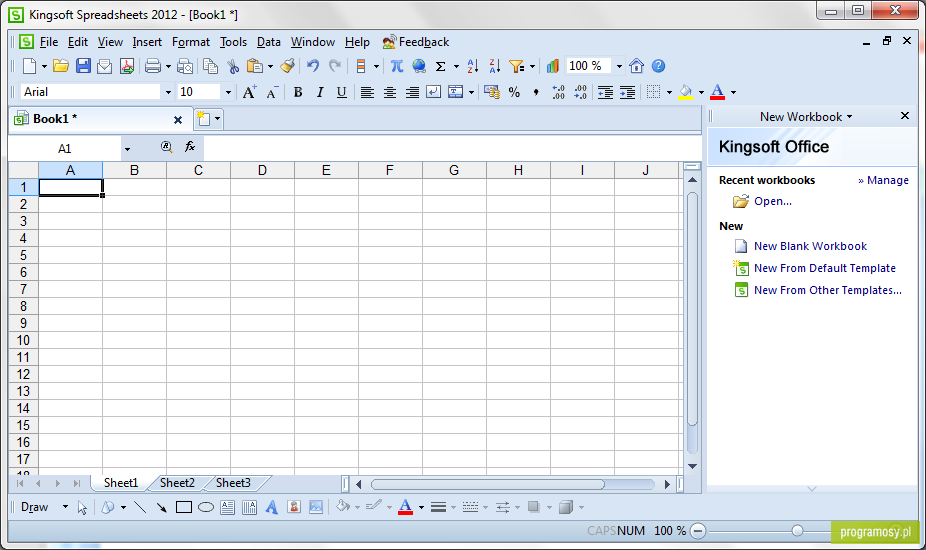This screenshot has height=550, width=926.
Task: Click the Help question mark icon
Action: (658, 66)
